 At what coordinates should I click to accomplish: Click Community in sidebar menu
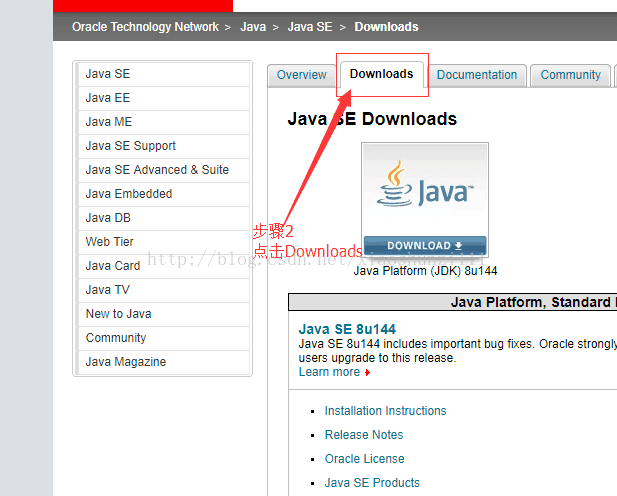click(x=164, y=338)
